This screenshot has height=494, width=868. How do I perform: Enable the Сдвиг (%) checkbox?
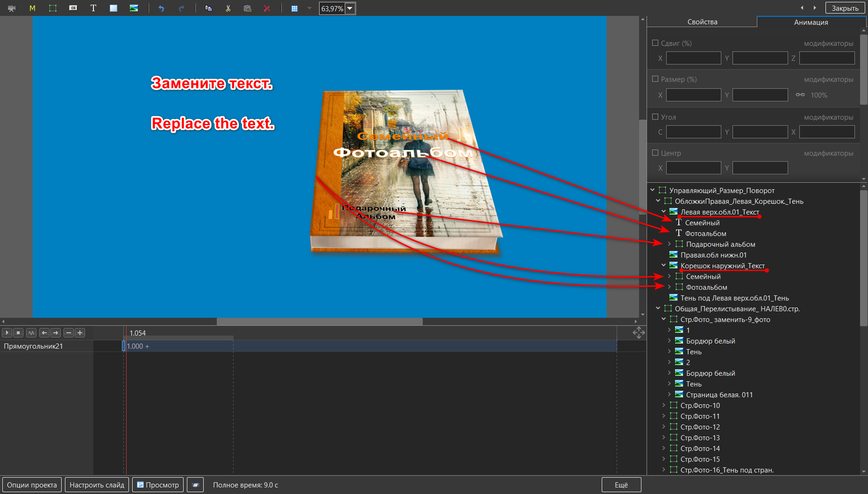click(x=655, y=43)
